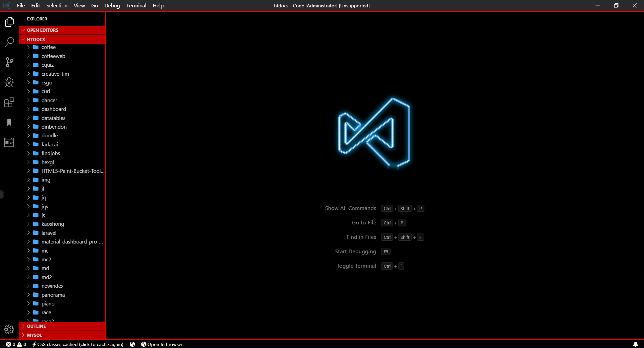
Task: Click the datatables folder icon
Action: pos(36,118)
